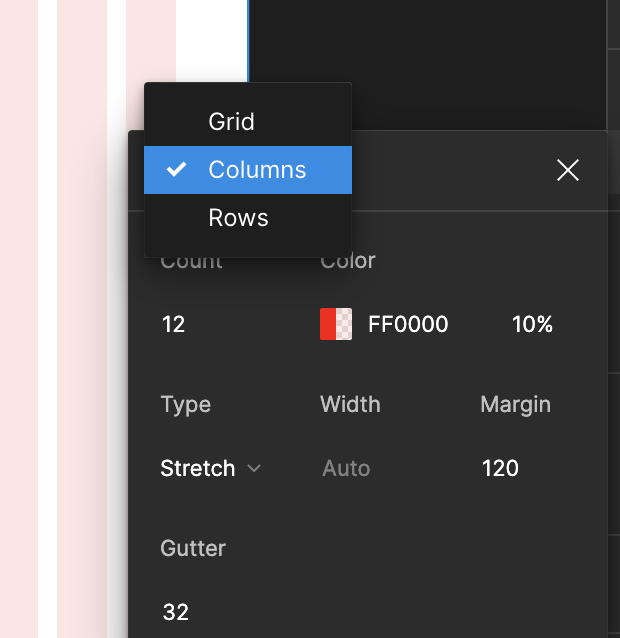Click the Auto width field
The image size is (620, 638).
click(x=346, y=468)
